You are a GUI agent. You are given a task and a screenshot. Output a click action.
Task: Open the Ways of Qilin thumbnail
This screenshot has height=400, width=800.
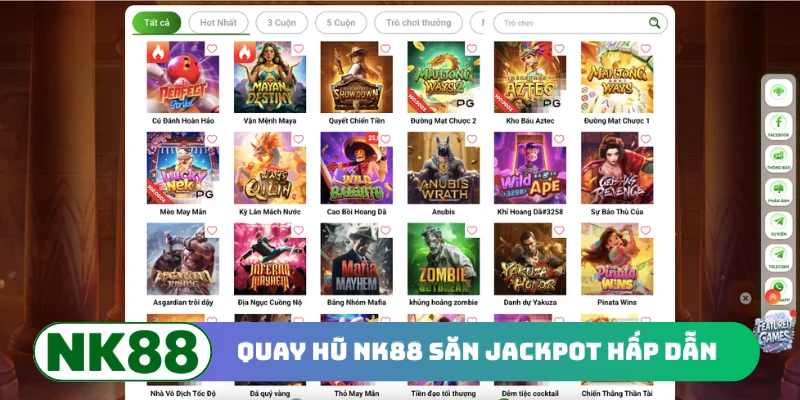click(x=270, y=168)
